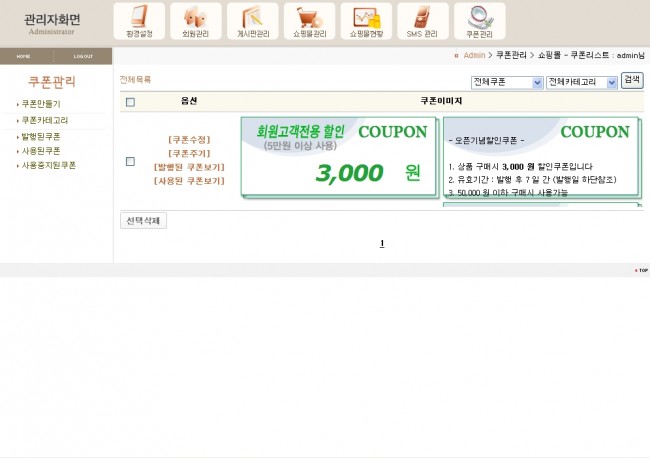650x458 pixels.
Task: Click the 선택삭제 delete button
Action: coord(143,221)
